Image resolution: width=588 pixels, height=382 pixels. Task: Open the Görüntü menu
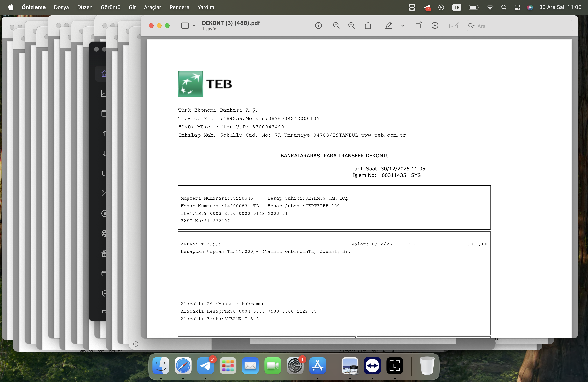point(110,7)
